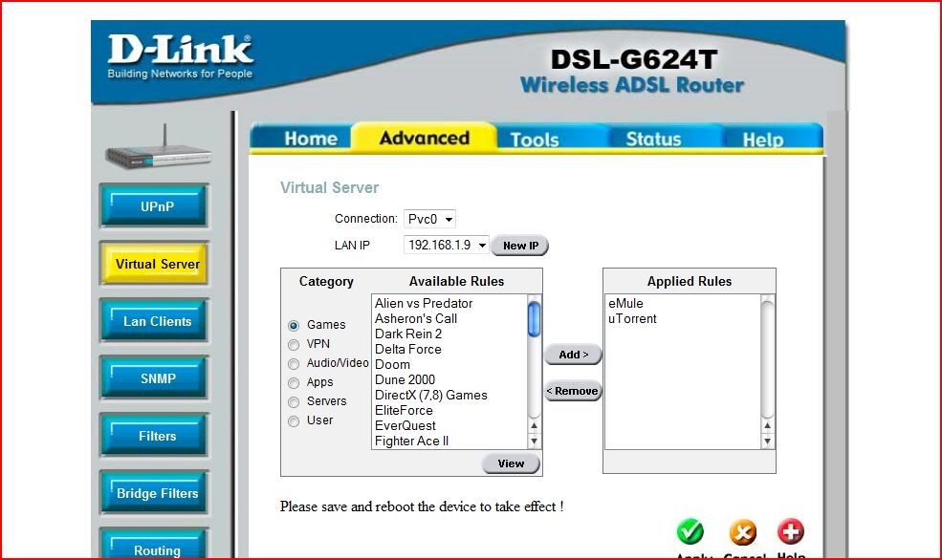Select the Servers category radio button
This screenshot has height=560, width=942.
point(294,402)
